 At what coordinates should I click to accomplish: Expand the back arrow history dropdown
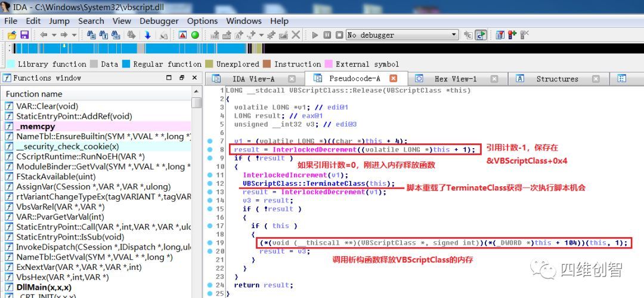pos(55,35)
